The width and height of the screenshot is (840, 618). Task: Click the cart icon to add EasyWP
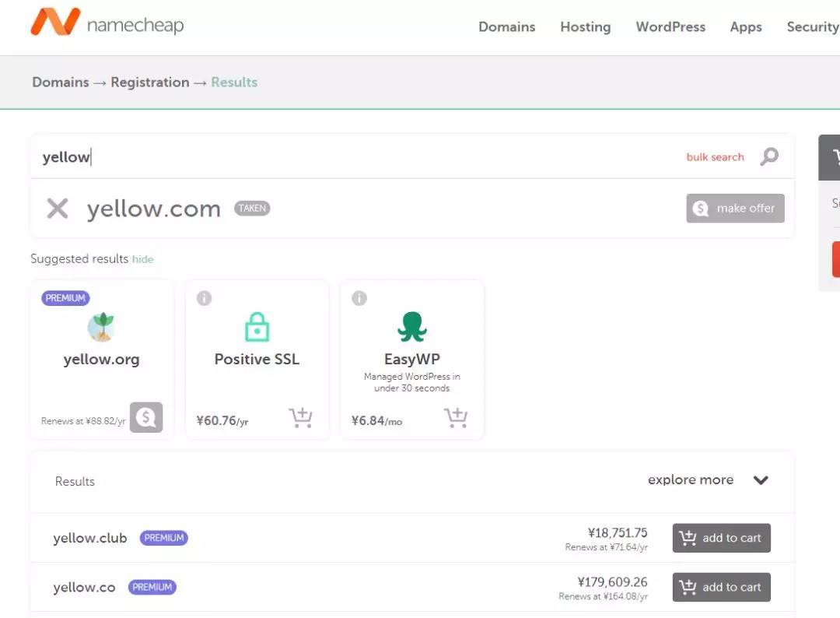(x=456, y=418)
